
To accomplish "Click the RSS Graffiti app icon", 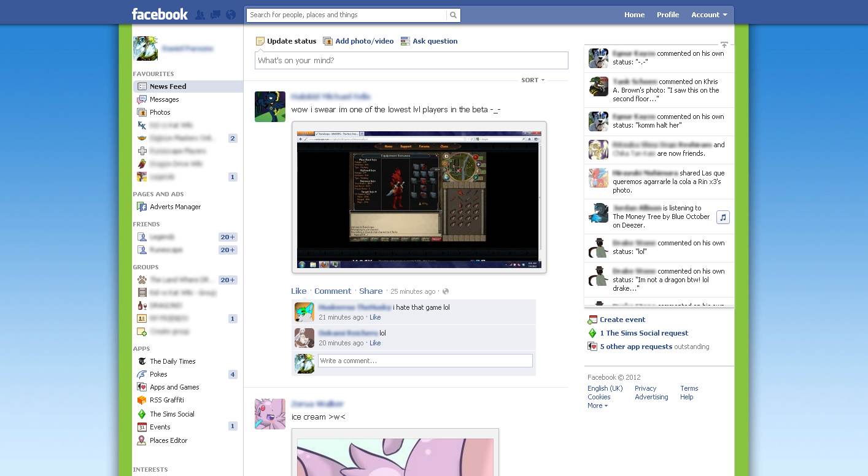I will (x=142, y=400).
